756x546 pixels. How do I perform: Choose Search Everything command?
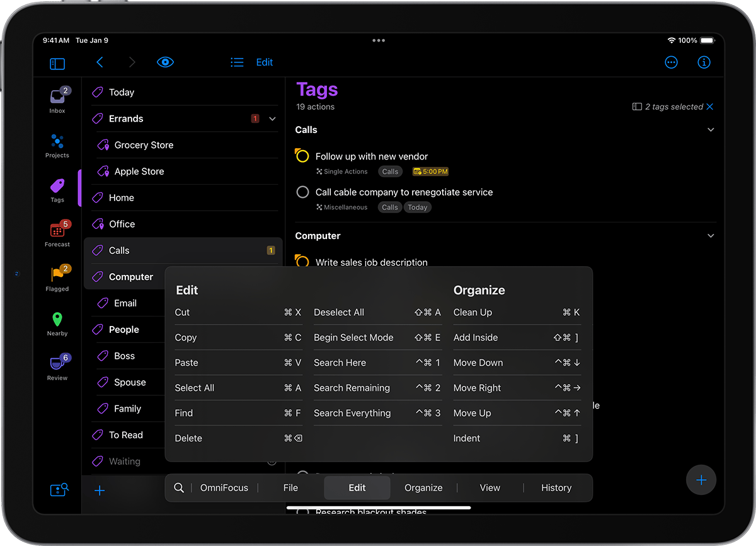377,413
